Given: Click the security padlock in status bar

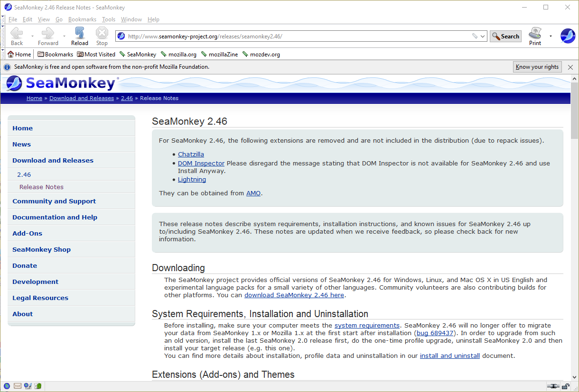Looking at the screenshot, I should pos(566,386).
